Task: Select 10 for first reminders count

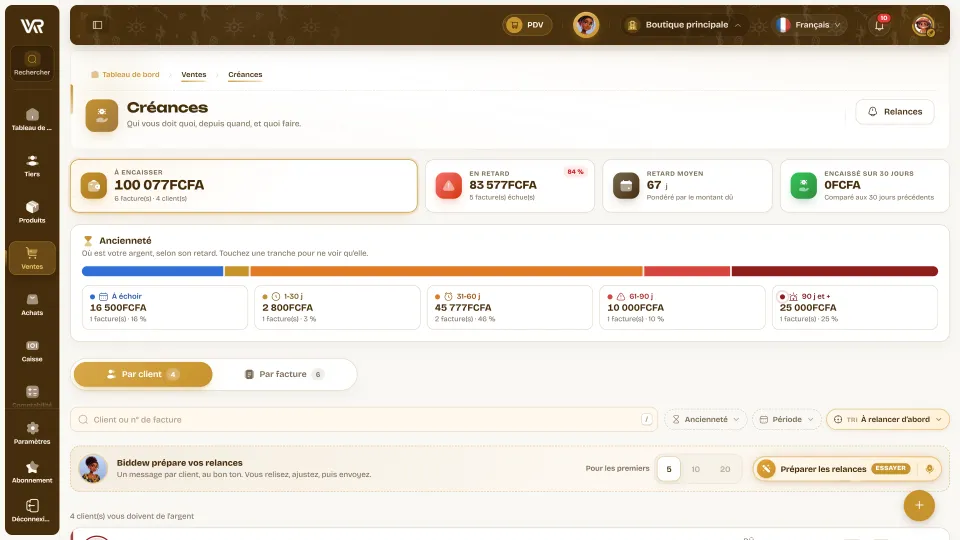Action: pos(696,469)
